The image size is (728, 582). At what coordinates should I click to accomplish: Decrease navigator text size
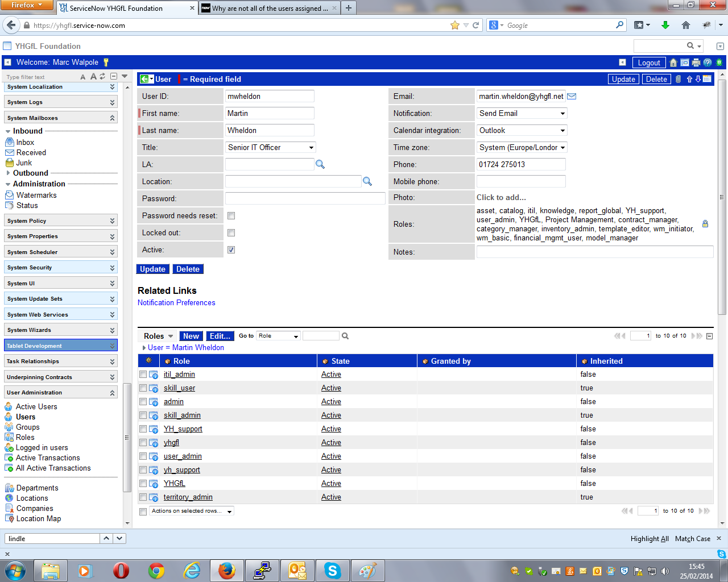coord(83,77)
